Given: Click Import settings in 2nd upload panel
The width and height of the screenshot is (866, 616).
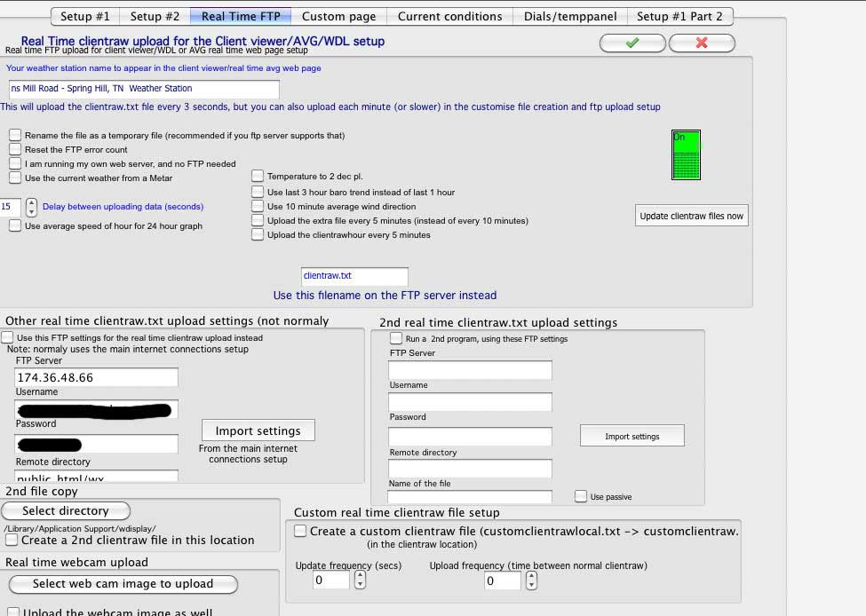Looking at the screenshot, I should [x=632, y=436].
